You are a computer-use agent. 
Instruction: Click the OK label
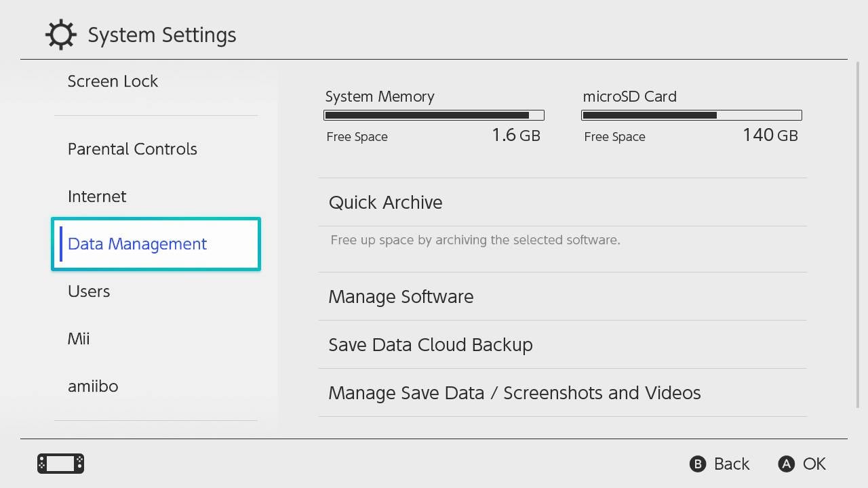(814, 464)
